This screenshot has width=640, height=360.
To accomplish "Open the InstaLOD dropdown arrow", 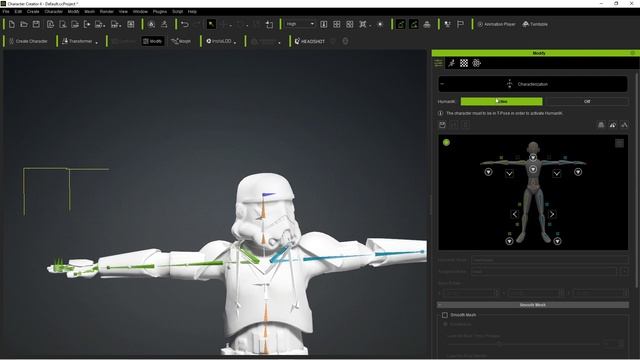I will [x=235, y=42].
